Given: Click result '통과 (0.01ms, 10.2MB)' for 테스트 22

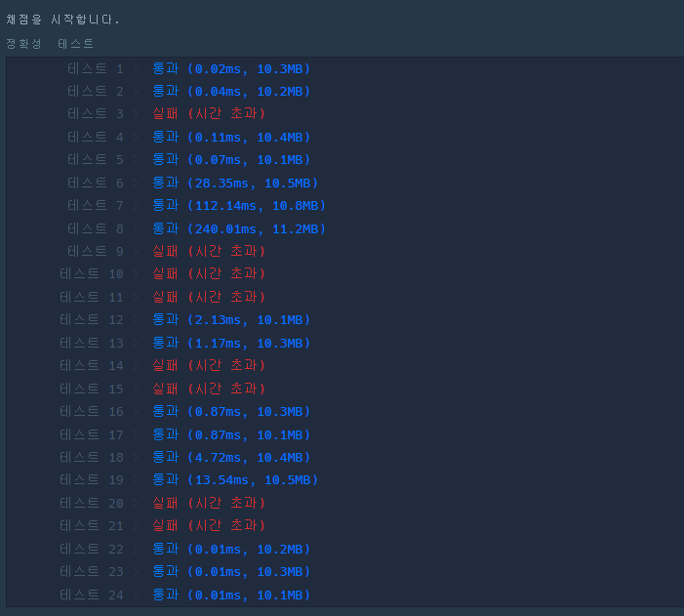Looking at the screenshot, I should (x=231, y=550).
